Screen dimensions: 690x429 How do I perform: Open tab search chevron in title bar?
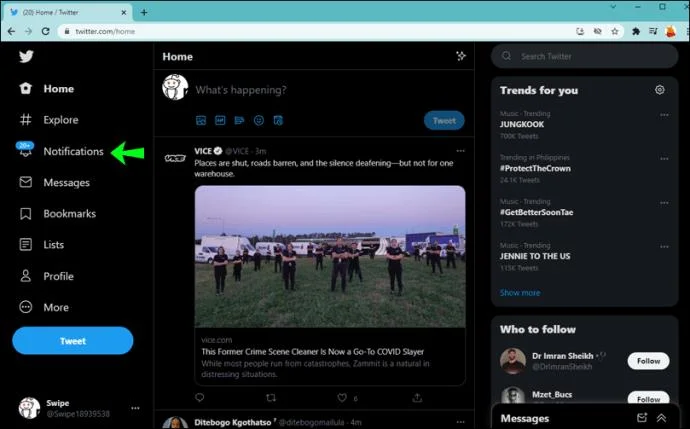coord(613,7)
